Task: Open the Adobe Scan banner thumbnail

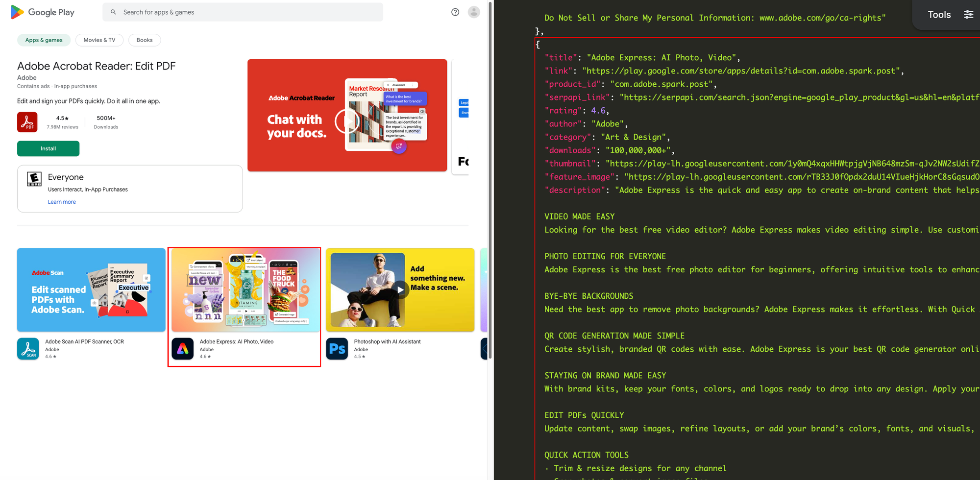Action: [91, 290]
